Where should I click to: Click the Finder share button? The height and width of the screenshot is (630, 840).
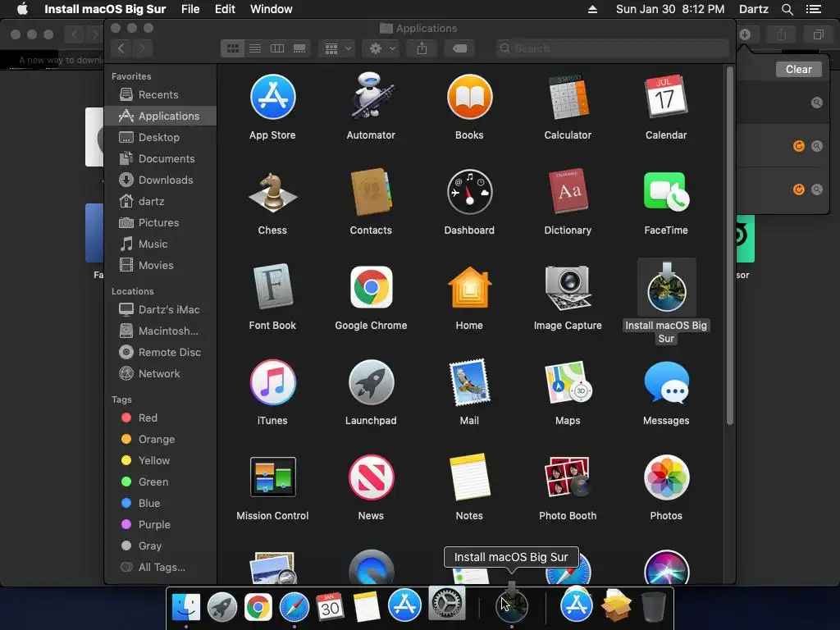point(422,48)
